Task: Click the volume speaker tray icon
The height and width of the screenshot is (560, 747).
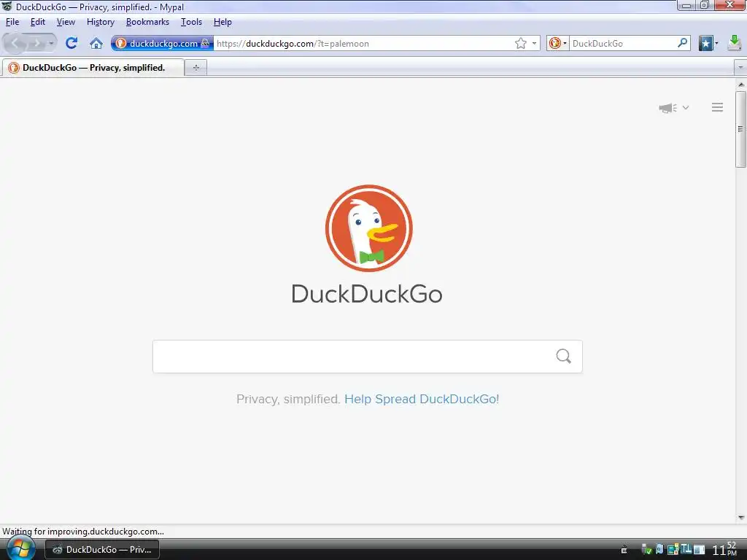Action: pos(659,549)
